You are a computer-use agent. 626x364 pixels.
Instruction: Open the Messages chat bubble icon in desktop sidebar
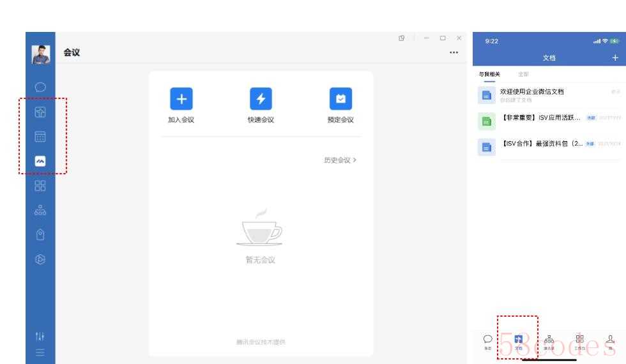pos(40,87)
